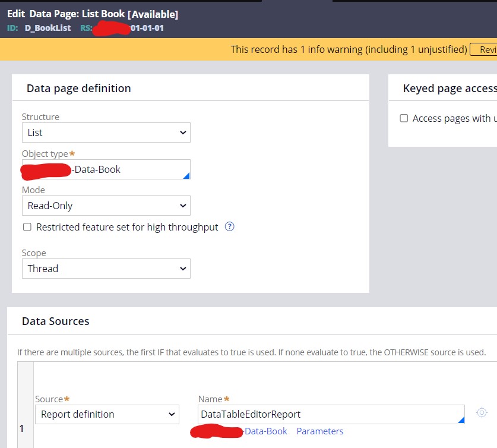Screen dimensions: 497x448
Task: Select the D_BookList ID in the header
Action: pos(48,28)
